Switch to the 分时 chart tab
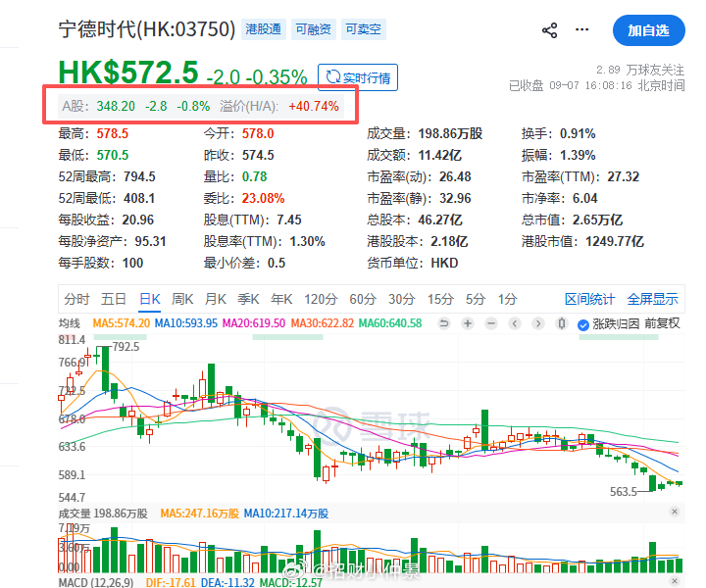Image resolution: width=706 pixels, height=588 pixels. (x=76, y=299)
